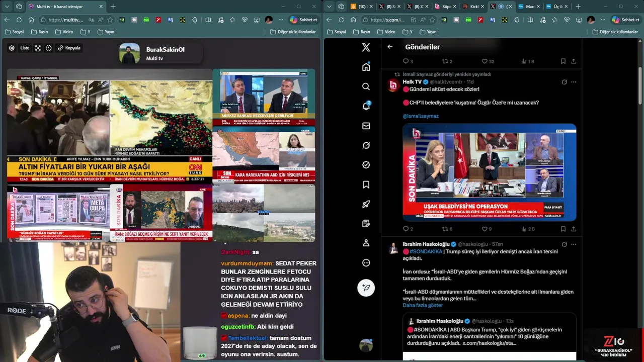
Task: Repost the Halk TV post showing 6 reposts
Action: 447,229
